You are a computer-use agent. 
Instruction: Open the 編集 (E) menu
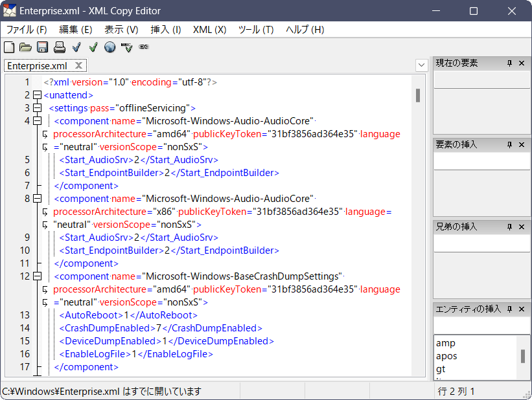75,30
